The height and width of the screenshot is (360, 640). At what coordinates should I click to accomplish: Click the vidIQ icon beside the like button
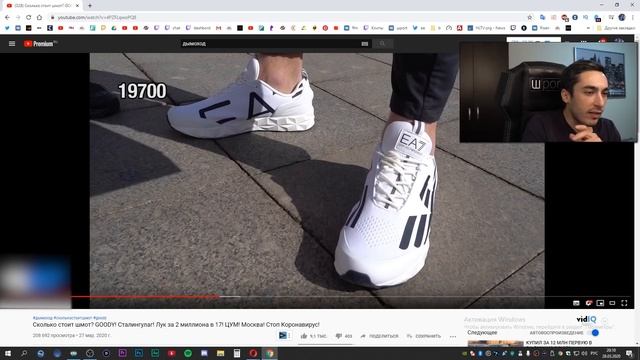283,336
